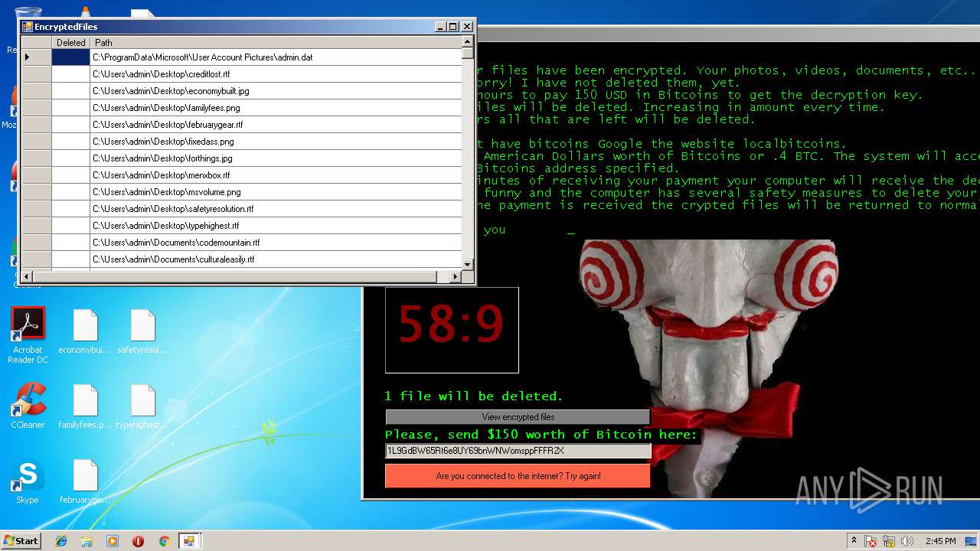
Task: Select the safetyresolution file on the desktop
Action: click(x=142, y=332)
